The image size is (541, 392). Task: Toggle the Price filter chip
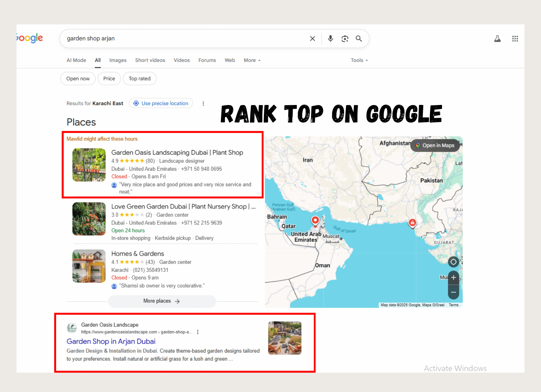point(109,79)
